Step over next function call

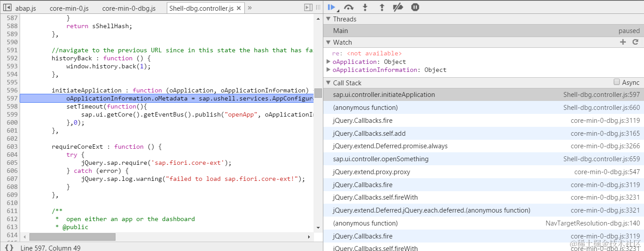[349, 7]
